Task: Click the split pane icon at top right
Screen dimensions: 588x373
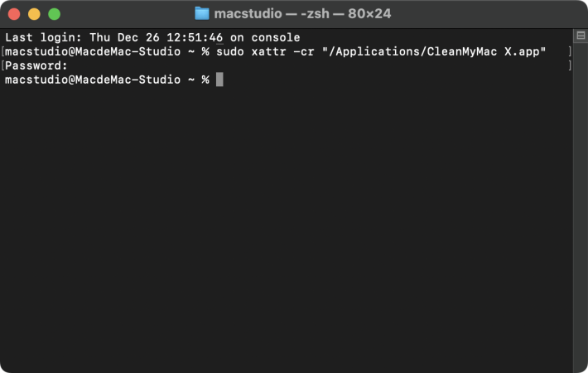Action: pyautogui.click(x=581, y=36)
